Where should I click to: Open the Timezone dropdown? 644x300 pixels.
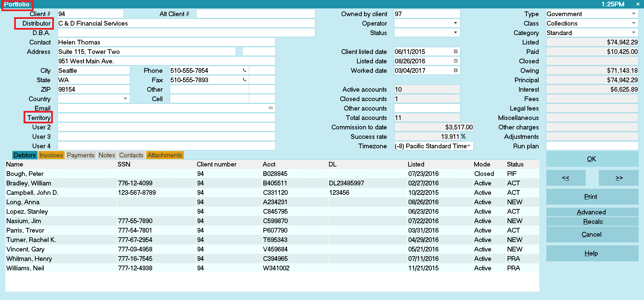469,146
